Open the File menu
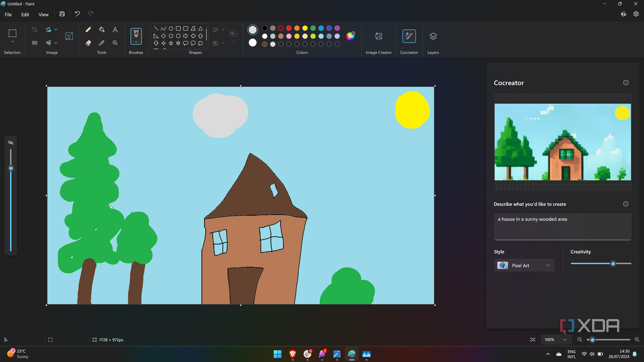644x362 pixels. click(x=8, y=14)
